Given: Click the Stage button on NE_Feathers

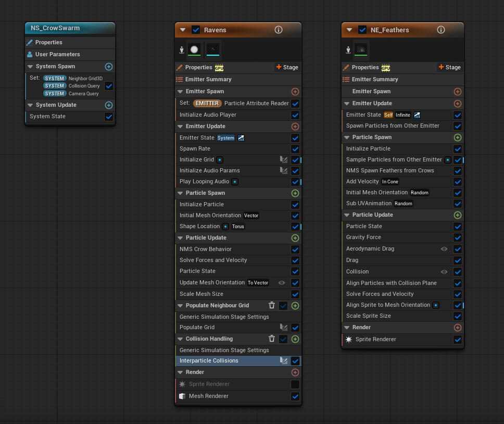Looking at the screenshot, I should pyautogui.click(x=449, y=67).
